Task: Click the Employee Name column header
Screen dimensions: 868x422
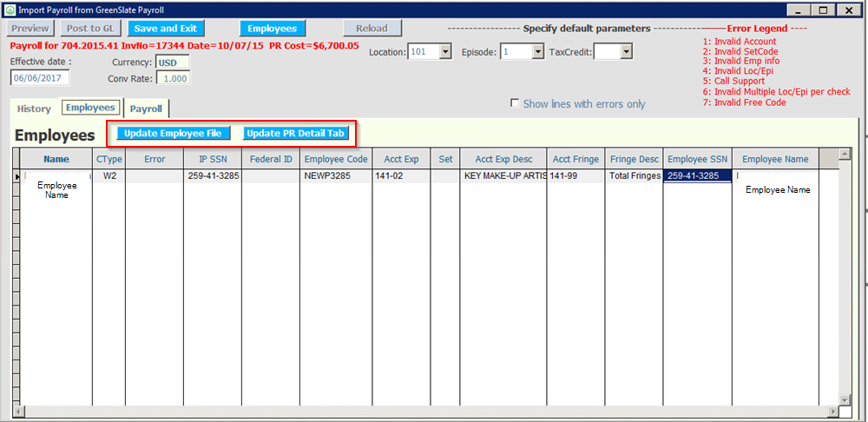Action: click(x=775, y=159)
